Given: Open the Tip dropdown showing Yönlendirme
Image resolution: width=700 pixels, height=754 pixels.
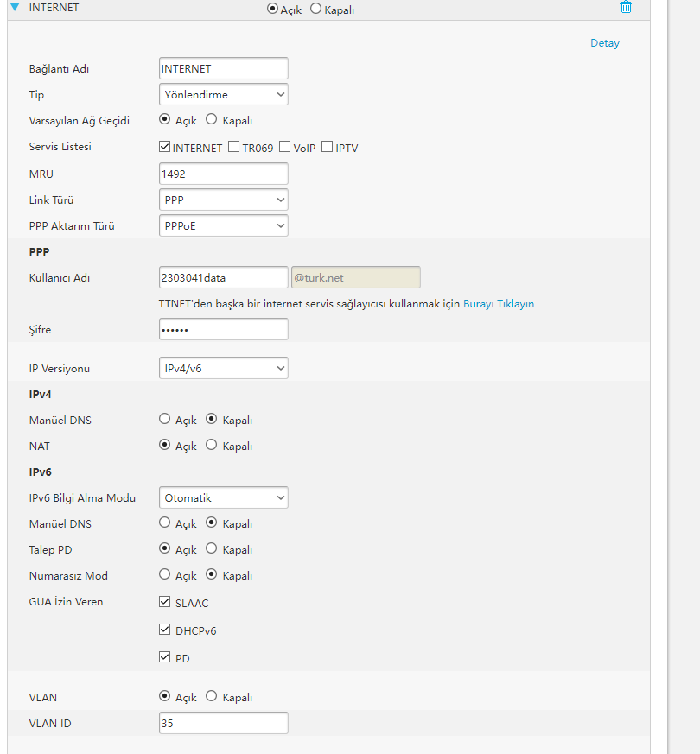Looking at the screenshot, I should coord(223,94).
